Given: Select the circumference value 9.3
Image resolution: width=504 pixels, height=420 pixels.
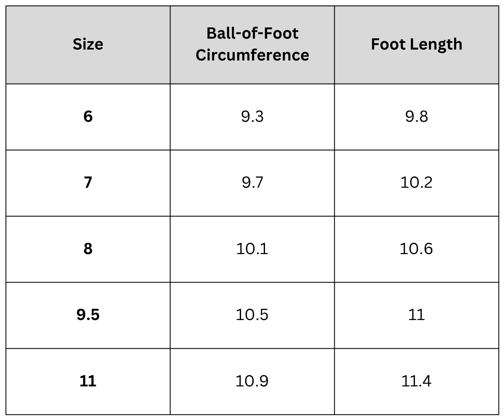Looking at the screenshot, I should [x=252, y=116].
